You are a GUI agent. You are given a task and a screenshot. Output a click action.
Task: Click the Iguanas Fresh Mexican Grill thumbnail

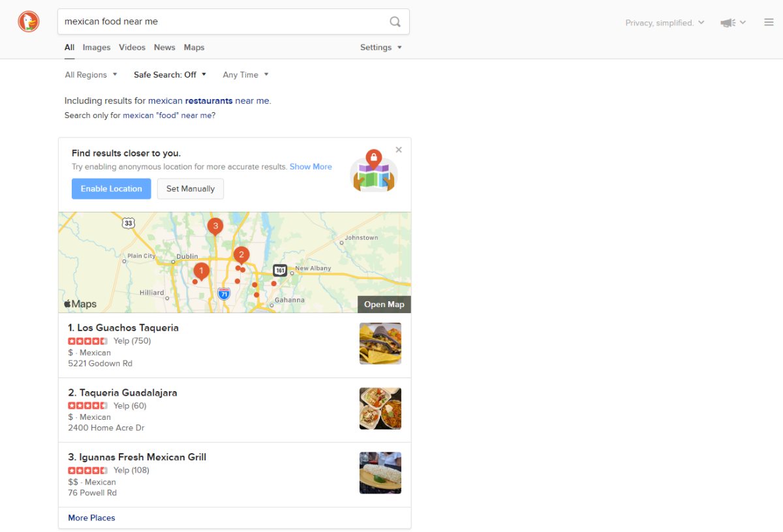pyautogui.click(x=380, y=473)
